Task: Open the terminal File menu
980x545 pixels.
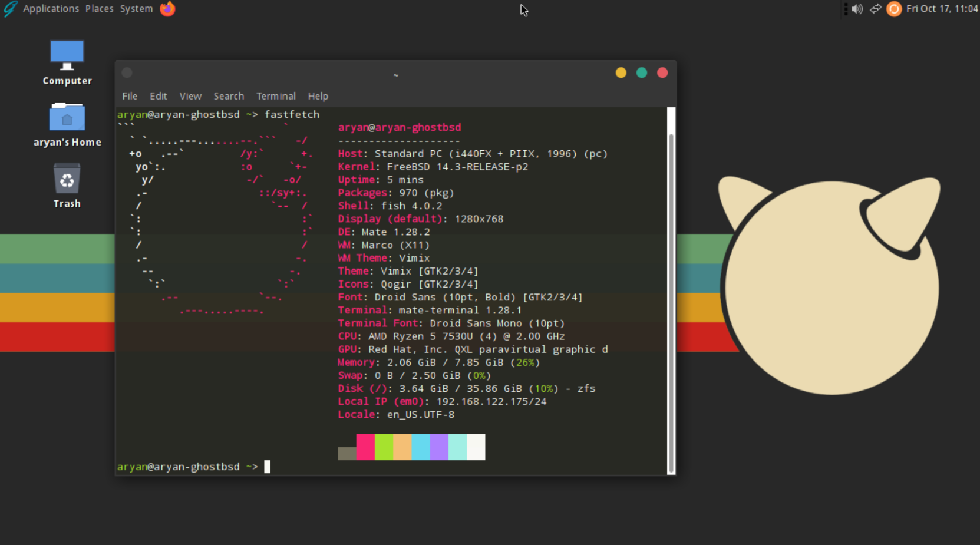Action: [x=130, y=96]
